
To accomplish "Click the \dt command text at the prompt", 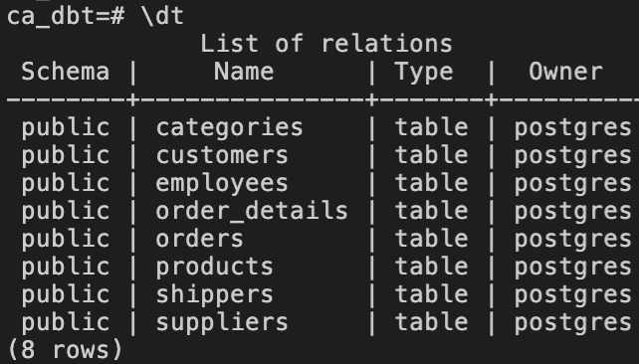I will [162, 16].
